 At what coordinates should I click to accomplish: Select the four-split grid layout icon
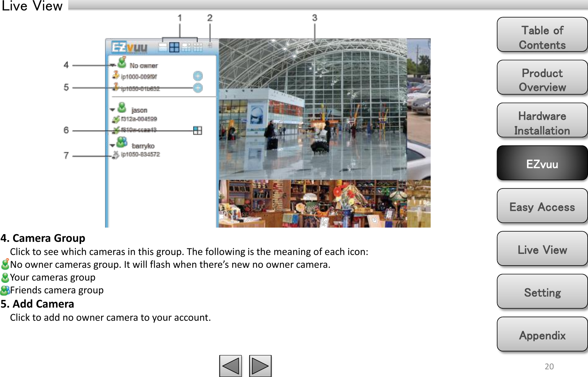coord(174,47)
